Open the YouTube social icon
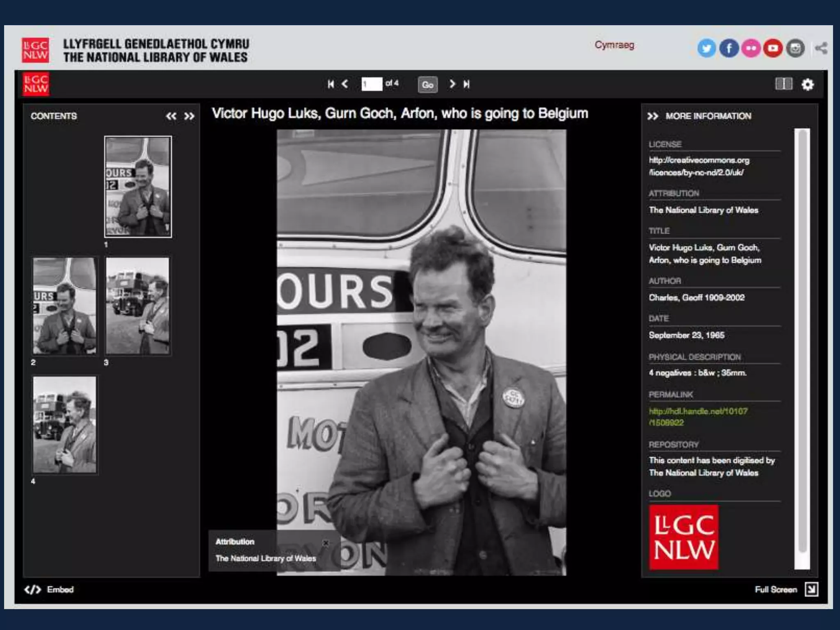840x630 pixels. pos(773,48)
